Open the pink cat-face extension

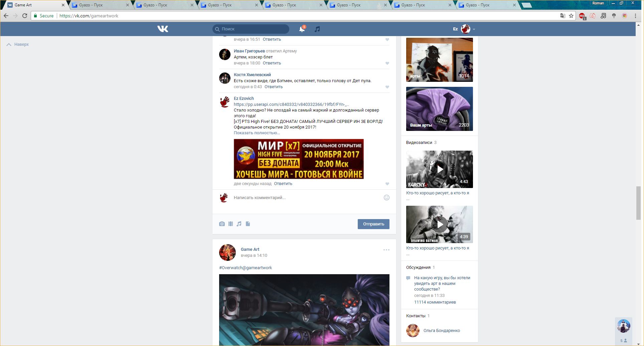[593, 16]
